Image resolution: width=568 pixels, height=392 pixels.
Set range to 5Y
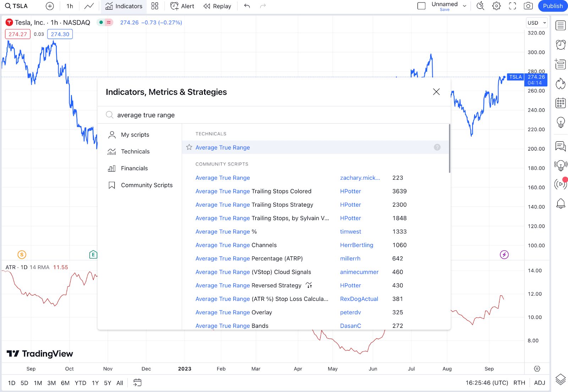pos(108,383)
